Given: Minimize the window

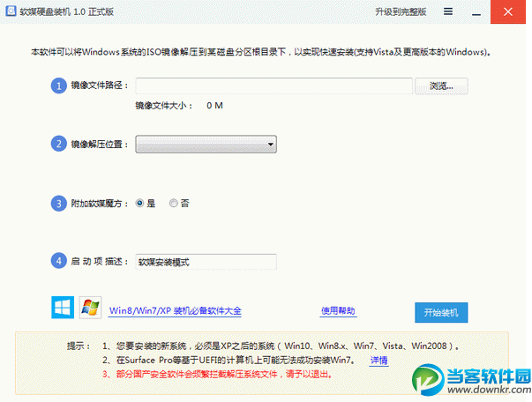Looking at the screenshot, I should tap(476, 14).
